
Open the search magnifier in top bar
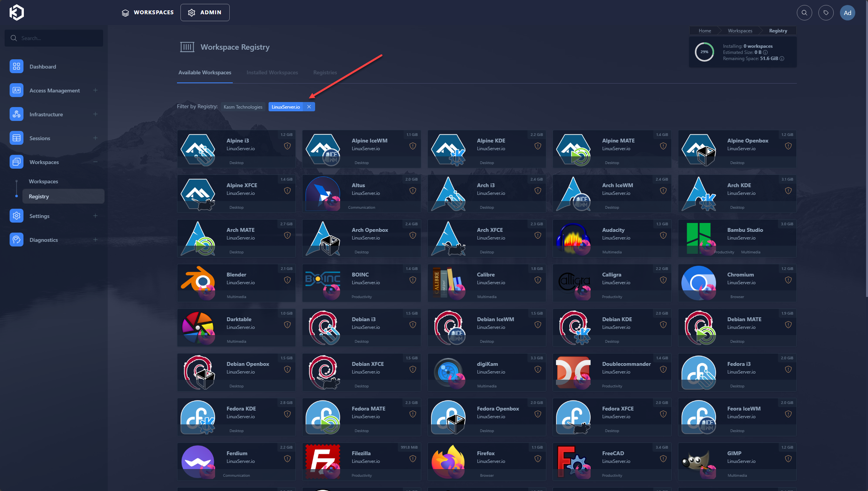804,13
